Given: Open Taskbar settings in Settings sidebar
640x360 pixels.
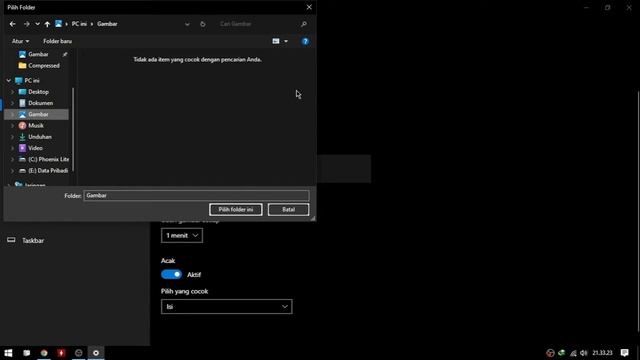Looking at the screenshot, I should pyautogui.click(x=33, y=241).
